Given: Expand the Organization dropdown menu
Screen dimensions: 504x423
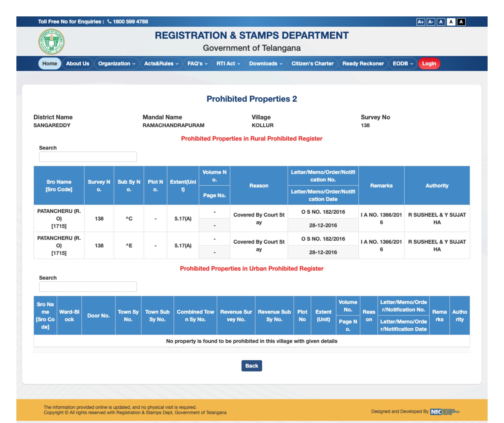Looking at the screenshot, I should [117, 64].
